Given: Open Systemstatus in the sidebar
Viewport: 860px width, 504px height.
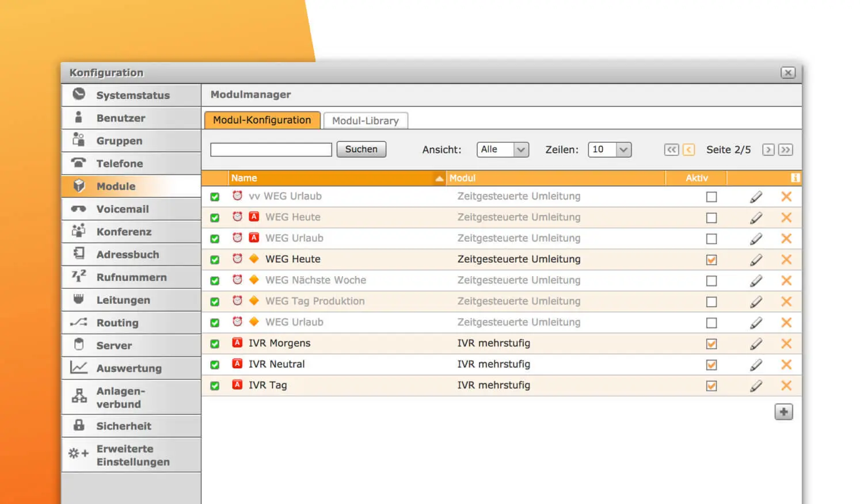Looking at the screenshot, I should click(131, 96).
